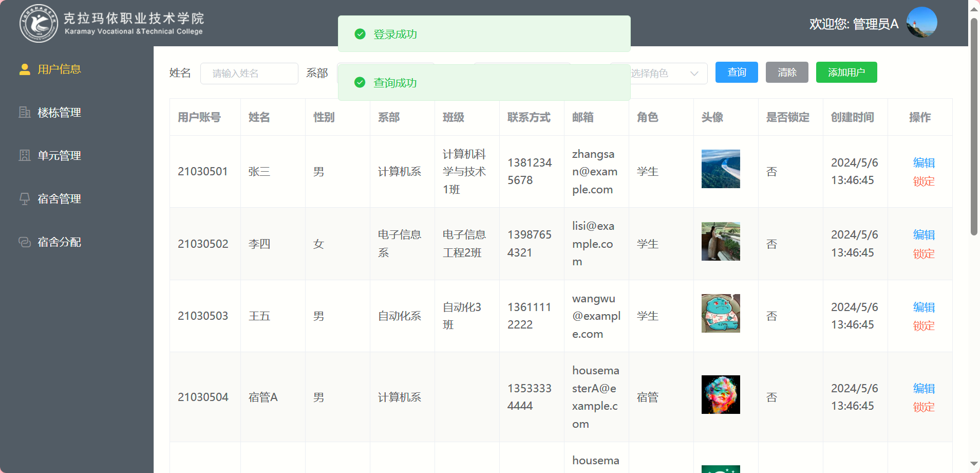Viewport: 980px width, 473px height.
Task: Click the unit icon beside 单元管理
Action: [x=25, y=156]
